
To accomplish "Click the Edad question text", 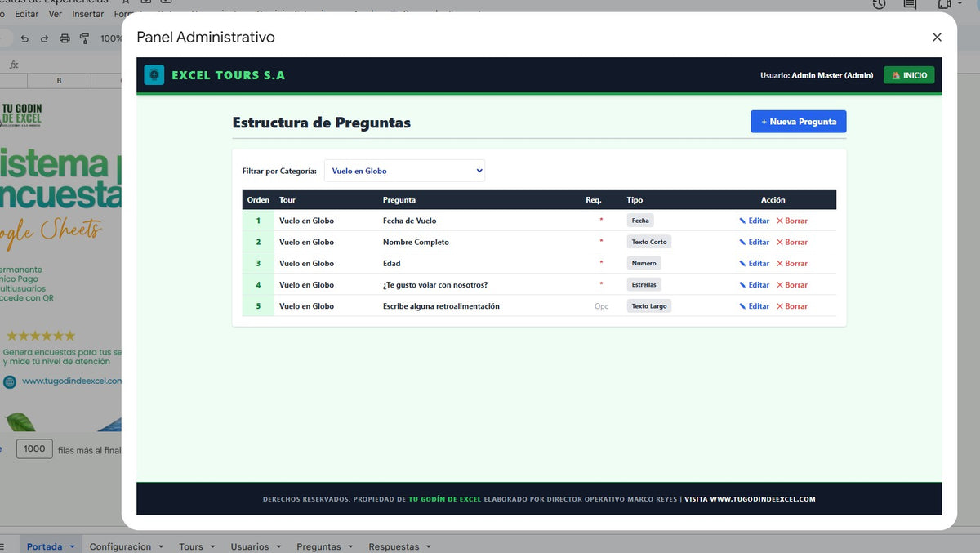I will (x=391, y=263).
